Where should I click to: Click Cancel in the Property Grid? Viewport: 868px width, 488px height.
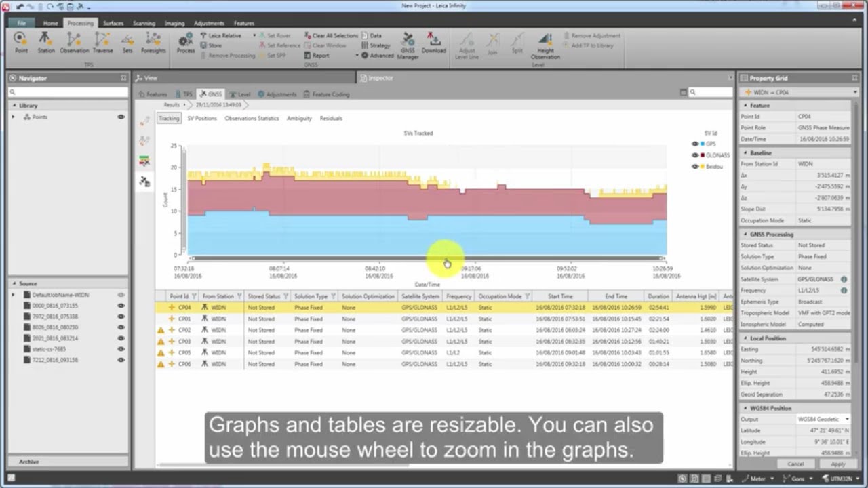[x=795, y=464]
